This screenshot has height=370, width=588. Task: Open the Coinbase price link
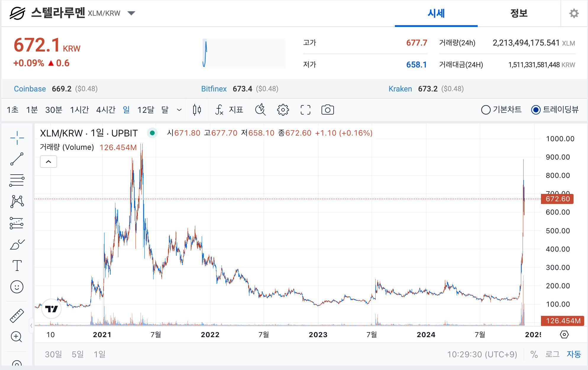tap(30, 89)
